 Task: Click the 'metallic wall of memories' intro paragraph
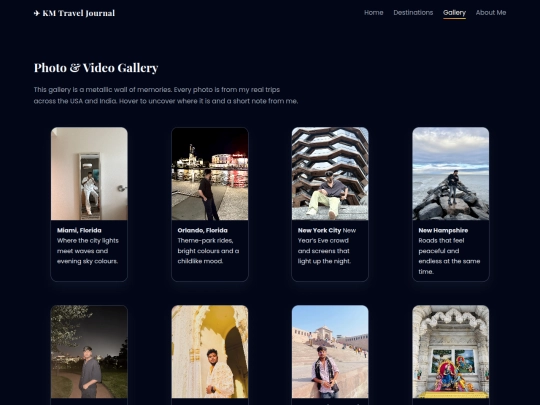tap(166, 95)
